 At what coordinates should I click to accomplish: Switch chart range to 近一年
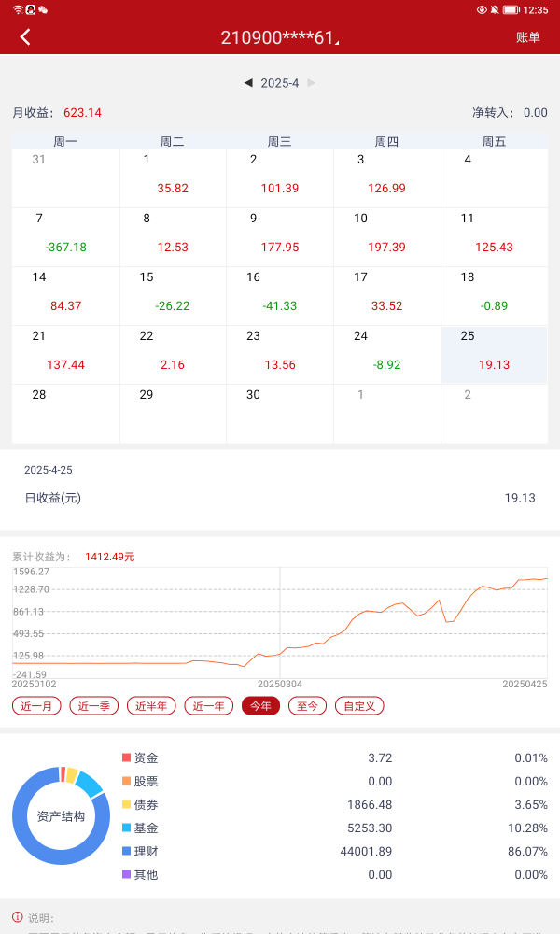[208, 706]
